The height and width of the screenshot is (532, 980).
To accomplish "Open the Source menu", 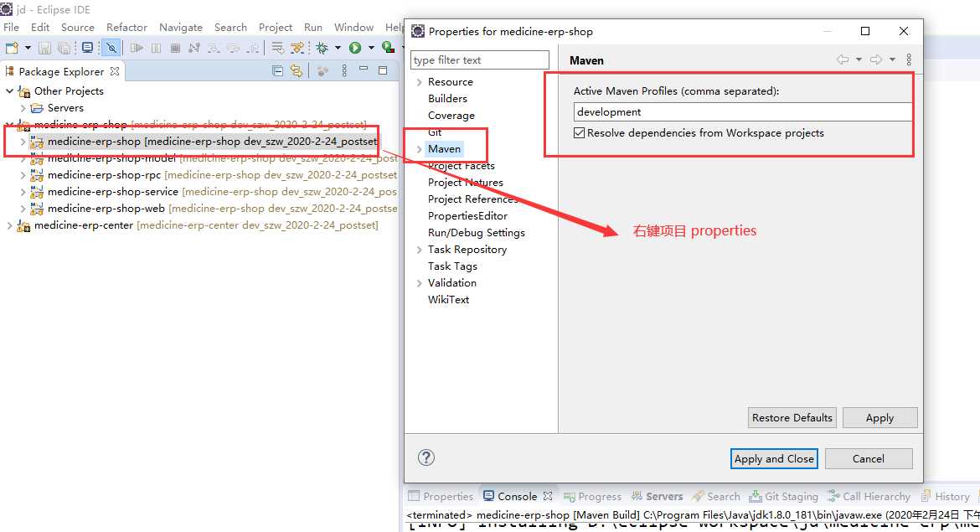I will pyautogui.click(x=78, y=27).
